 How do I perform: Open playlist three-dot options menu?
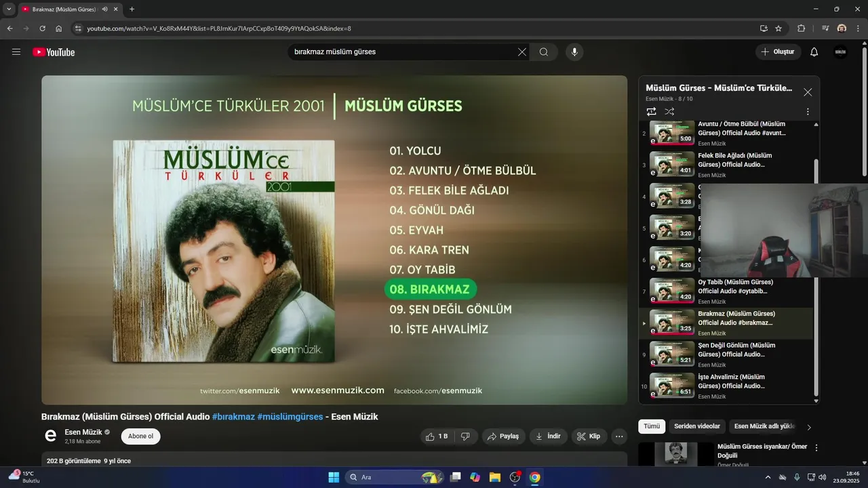click(x=808, y=112)
